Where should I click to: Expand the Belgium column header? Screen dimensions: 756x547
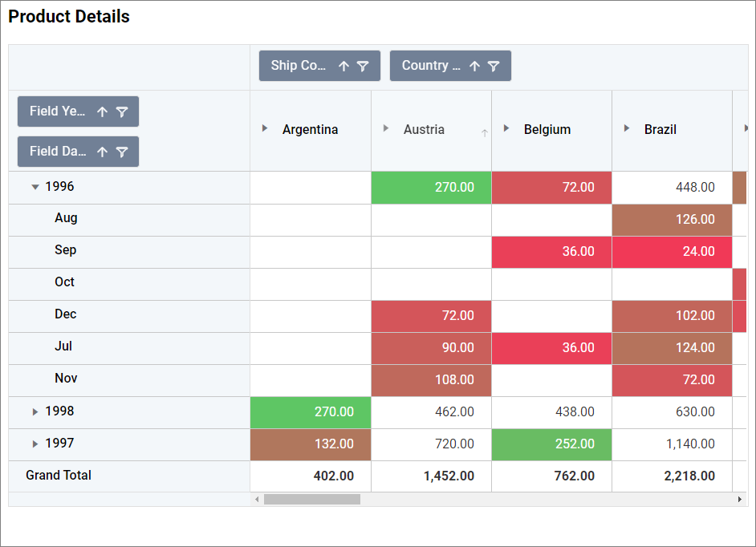pyautogui.click(x=506, y=128)
